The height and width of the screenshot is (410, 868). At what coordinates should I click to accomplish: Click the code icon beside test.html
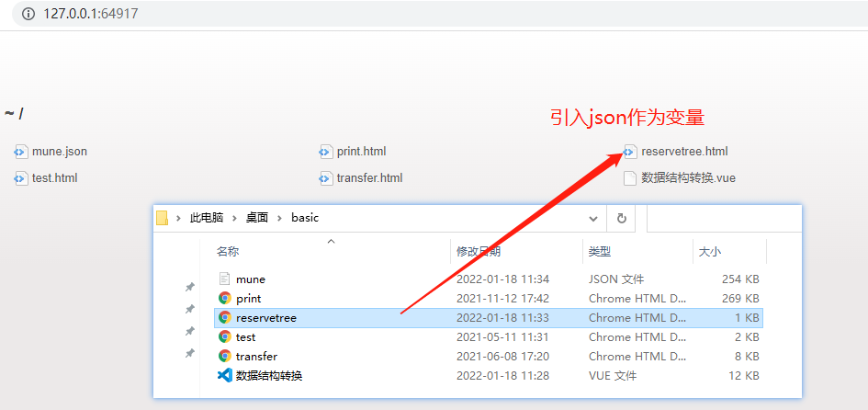point(21,178)
